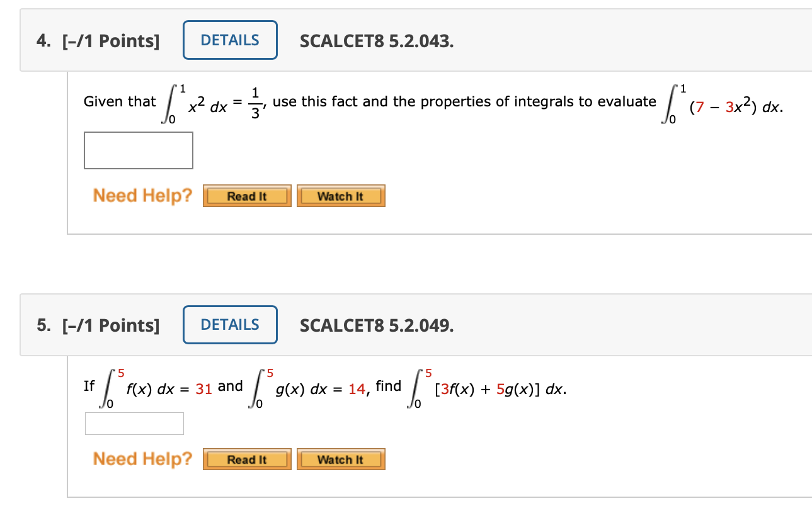The width and height of the screenshot is (812, 518).
Task: Select the answer box for question 4
Action: coord(138,150)
